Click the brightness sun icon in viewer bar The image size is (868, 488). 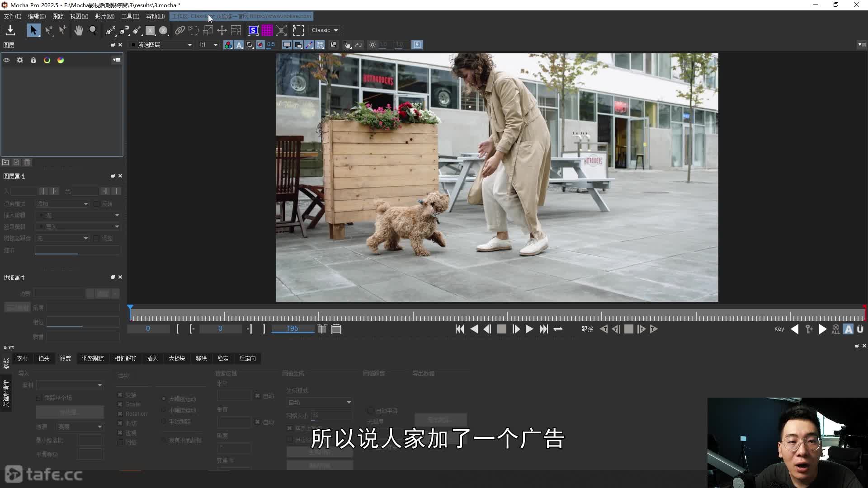pyautogui.click(x=373, y=45)
